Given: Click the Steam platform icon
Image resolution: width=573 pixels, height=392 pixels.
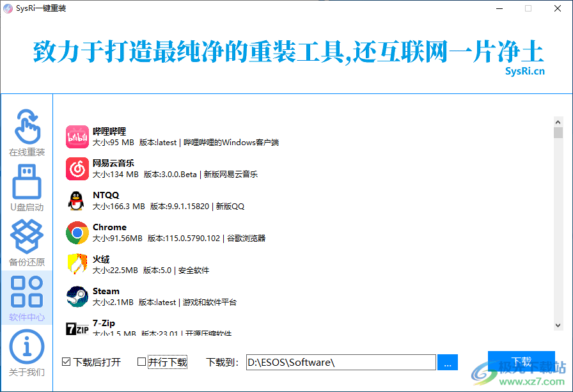Looking at the screenshot, I should tap(77, 295).
